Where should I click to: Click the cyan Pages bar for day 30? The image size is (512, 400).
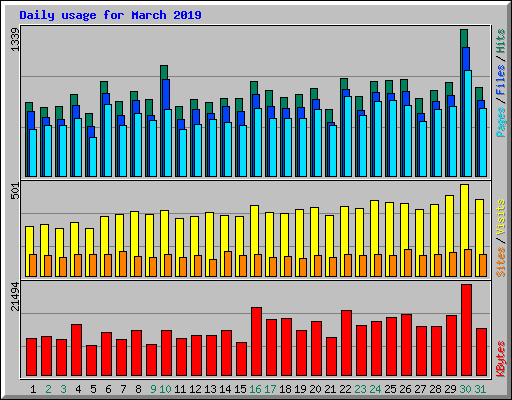pyautogui.click(x=468, y=123)
